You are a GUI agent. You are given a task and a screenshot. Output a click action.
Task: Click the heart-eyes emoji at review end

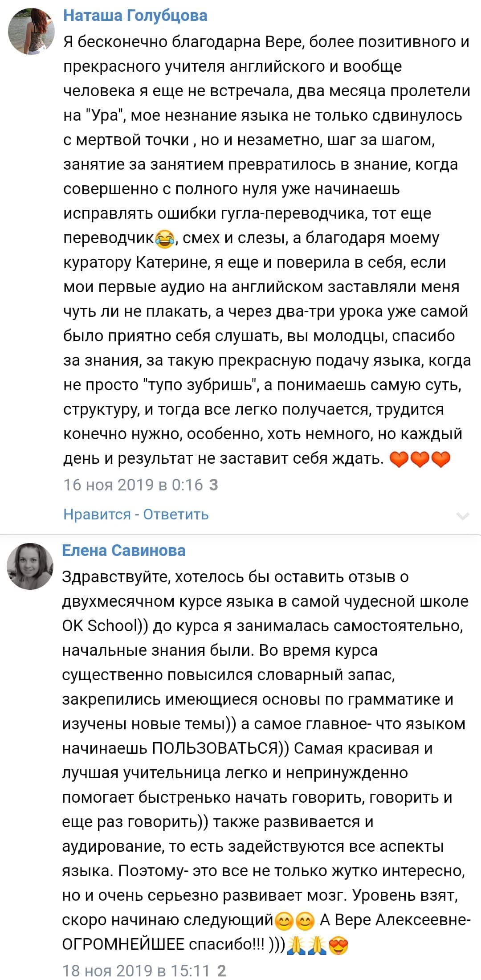pyautogui.click(x=338, y=946)
